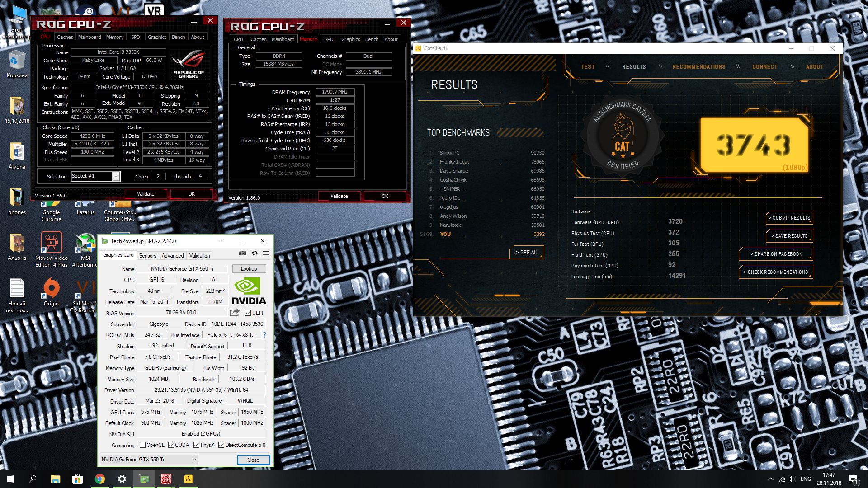Screen dimensions: 868x488
Task: Toggle the OpenCL checkbox
Action: [x=142, y=445]
